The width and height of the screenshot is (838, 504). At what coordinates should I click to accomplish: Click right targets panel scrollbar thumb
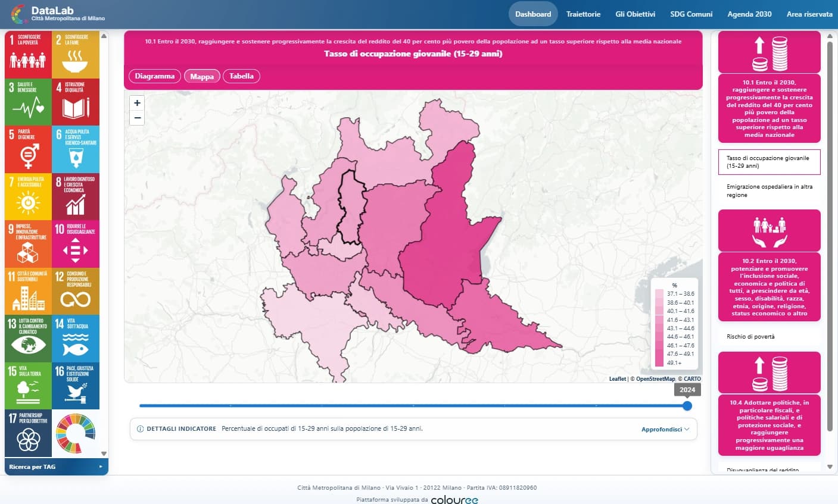click(830, 236)
